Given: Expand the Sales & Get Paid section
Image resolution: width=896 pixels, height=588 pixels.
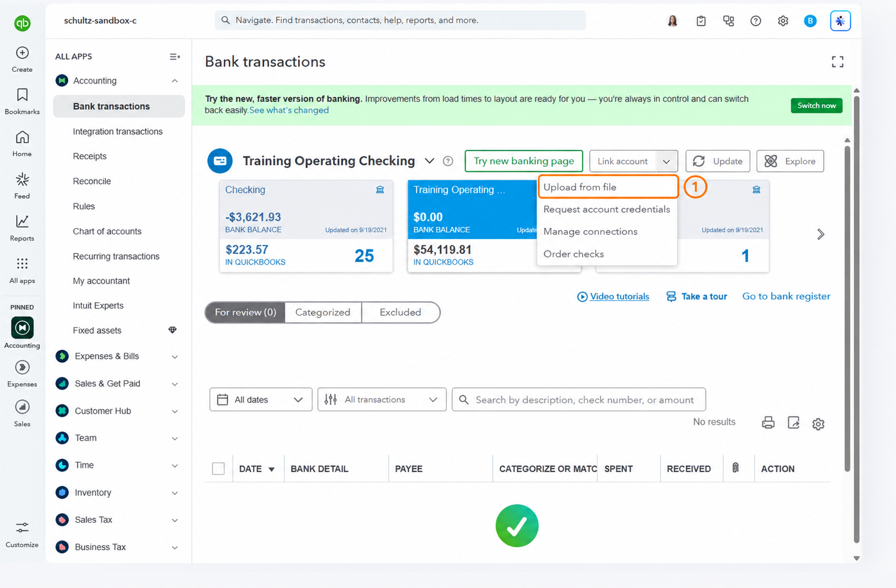Looking at the screenshot, I should tap(174, 384).
